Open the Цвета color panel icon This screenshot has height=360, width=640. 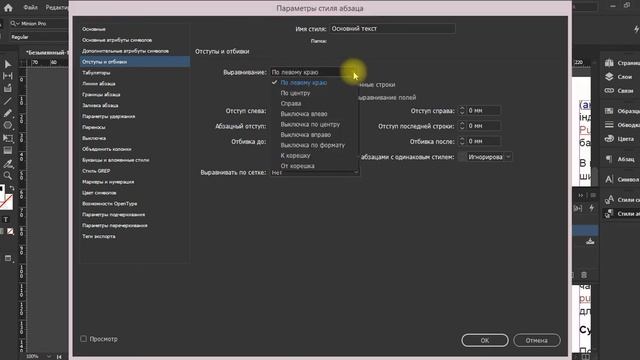pos(609,138)
